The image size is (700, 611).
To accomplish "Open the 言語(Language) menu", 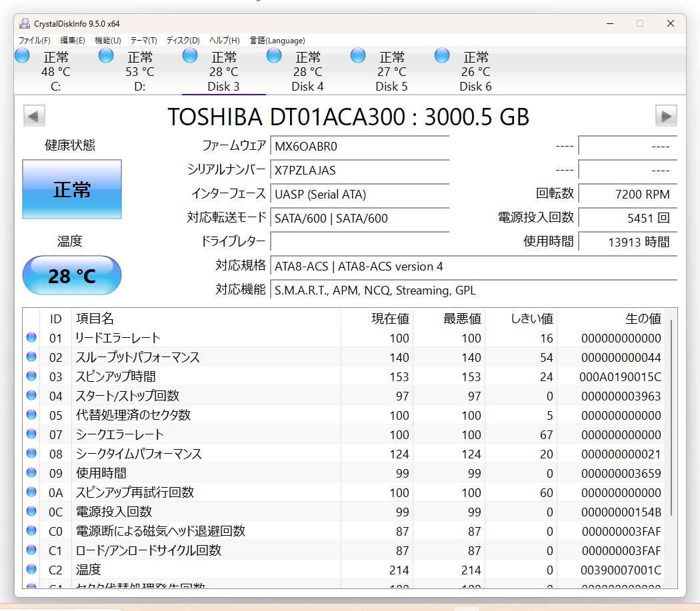I will click(277, 41).
